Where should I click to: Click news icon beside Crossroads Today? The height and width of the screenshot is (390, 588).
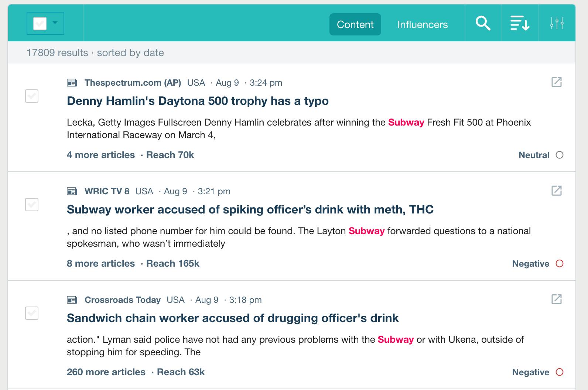(72, 300)
